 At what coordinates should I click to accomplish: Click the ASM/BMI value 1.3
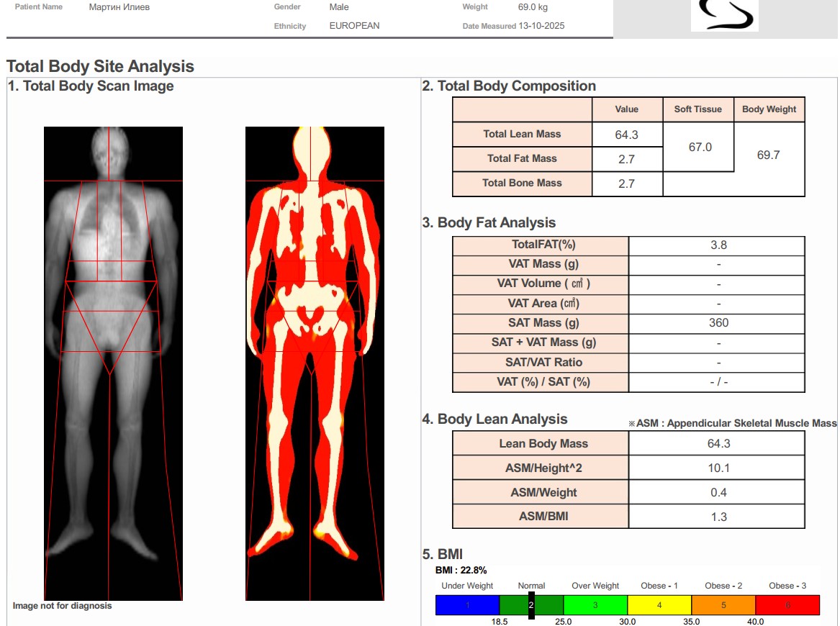click(718, 517)
